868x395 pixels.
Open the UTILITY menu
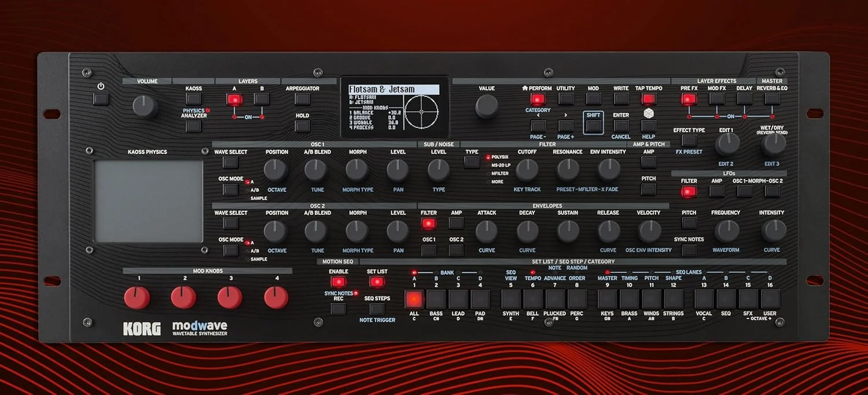(565, 98)
